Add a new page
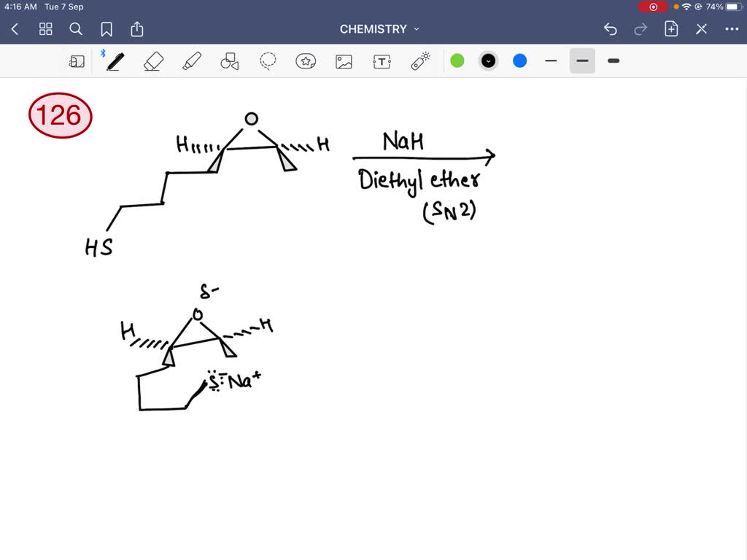The image size is (747, 560). (x=670, y=29)
